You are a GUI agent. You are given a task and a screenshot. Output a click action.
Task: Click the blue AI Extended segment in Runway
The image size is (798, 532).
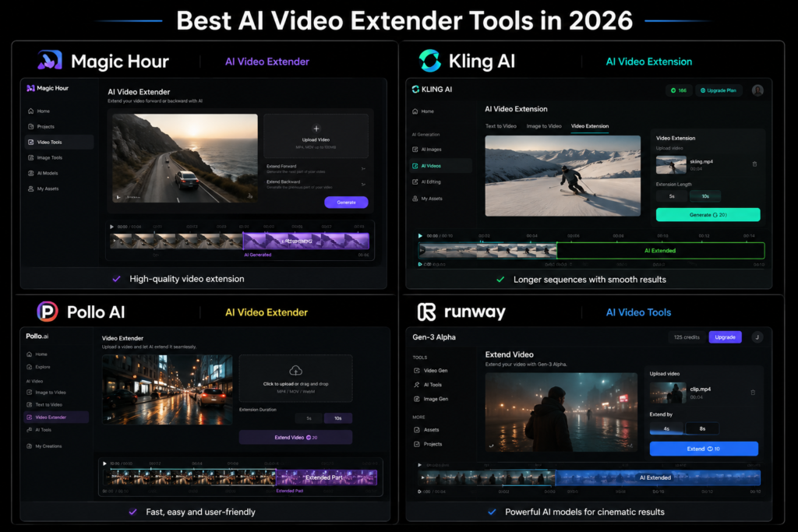coord(658,477)
